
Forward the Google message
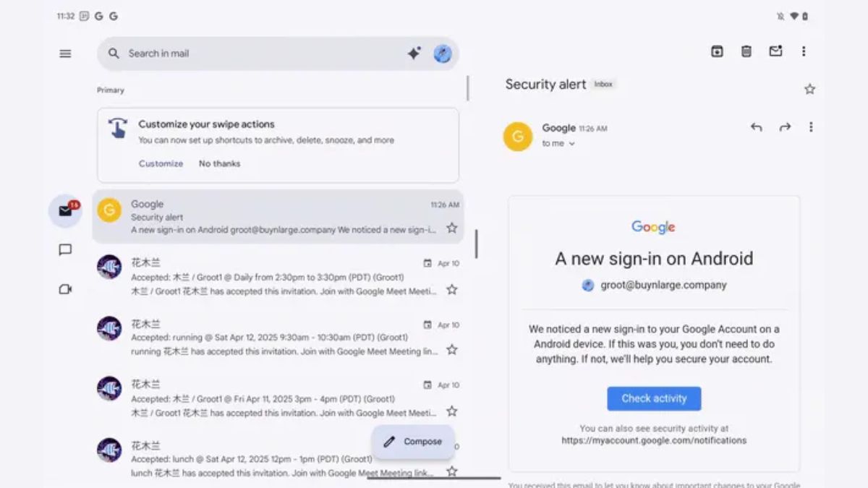click(785, 127)
